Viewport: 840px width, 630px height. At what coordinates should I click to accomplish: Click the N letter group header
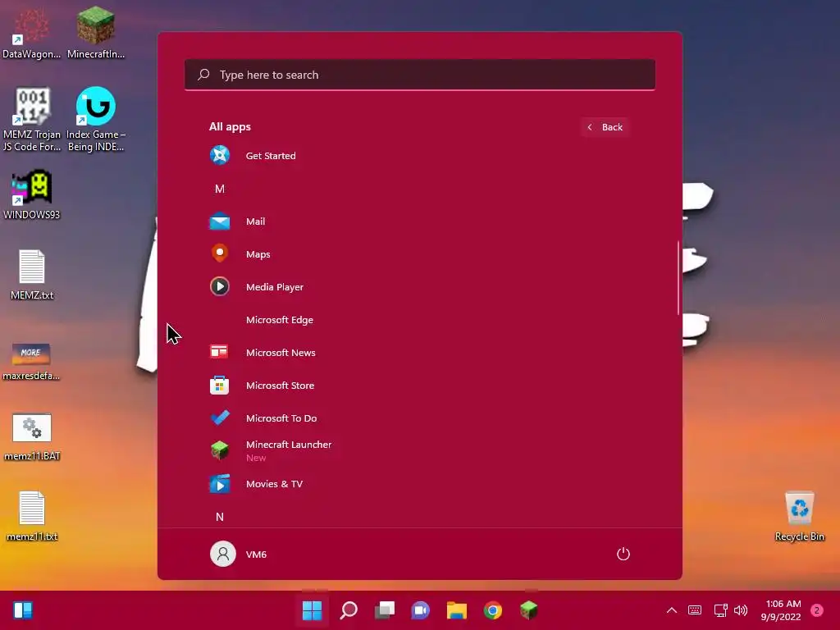pos(220,517)
